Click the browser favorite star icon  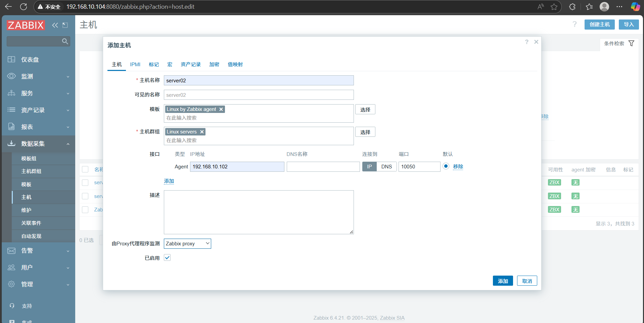click(x=554, y=7)
